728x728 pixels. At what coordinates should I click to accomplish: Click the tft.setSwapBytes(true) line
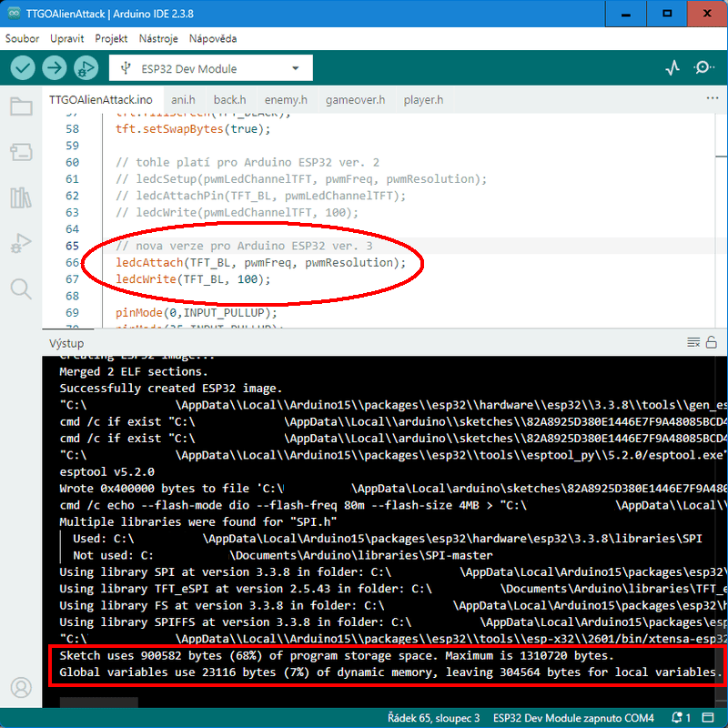[193, 129]
